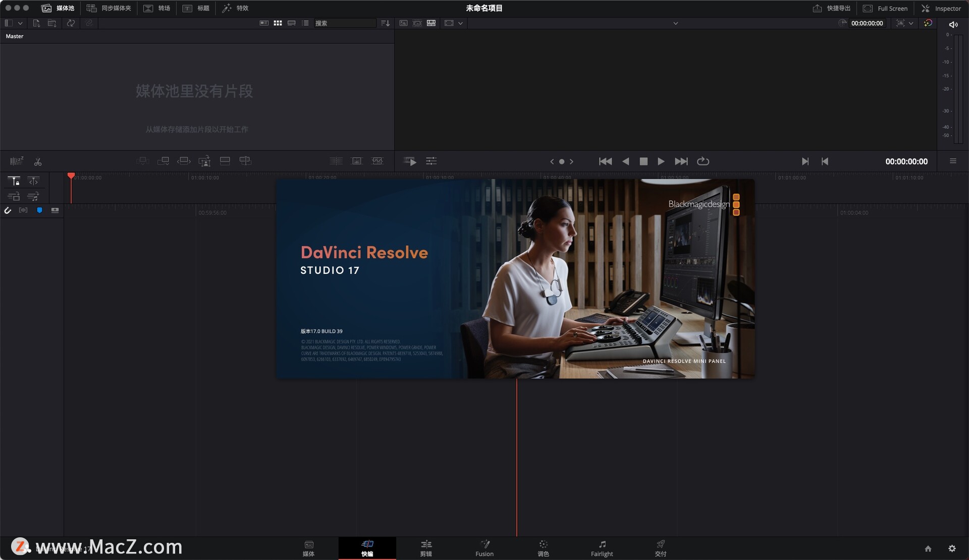969x560 pixels.
Task: Apply Cut transition icon
Action: pos(336,161)
